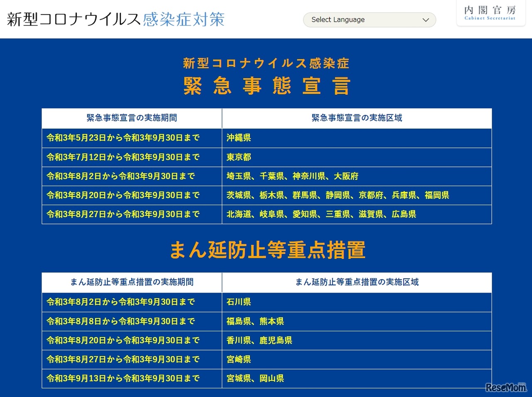532x397 pixels.
Task: Click the 沖縄県 table entry
Action: (x=238, y=138)
